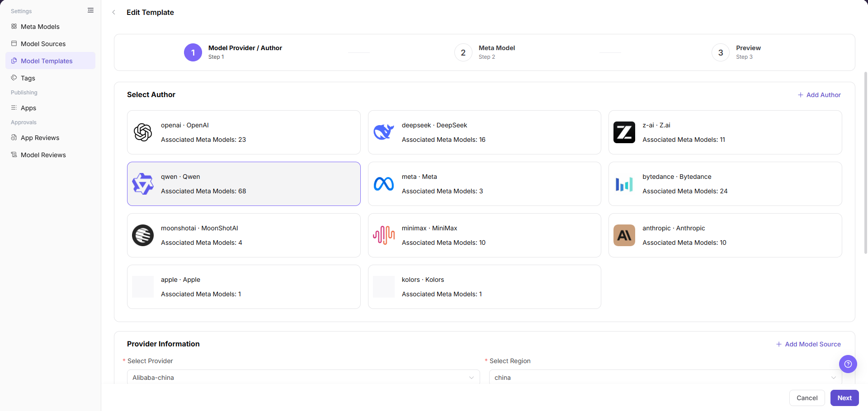Click the Model Sources sidebar icon

pyautogui.click(x=14, y=43)
